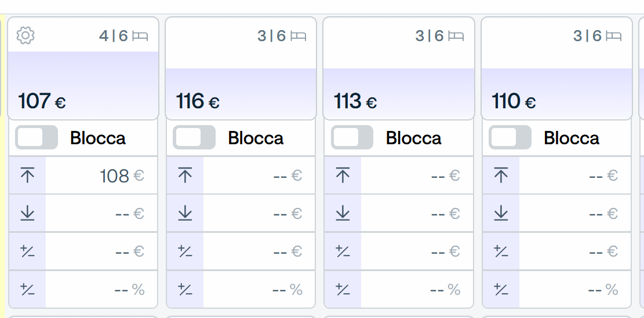Click percent adjustment field under 107 €

pos(101,289)
